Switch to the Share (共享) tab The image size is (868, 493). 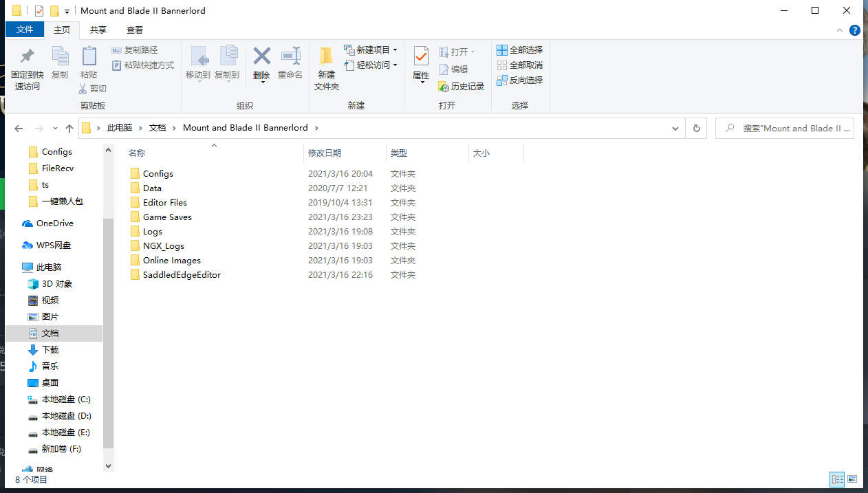(98, 30)
